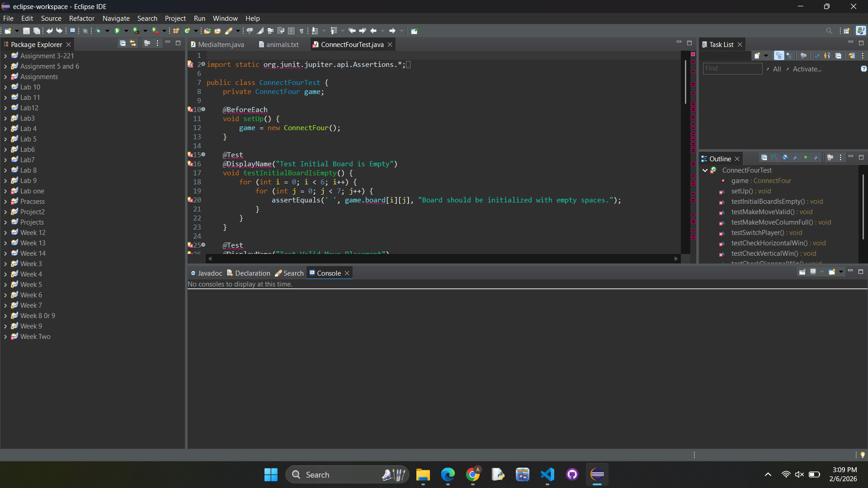Click the green Run button in toolbar
The width and height of the screenshot is (868, 488).
(117, 31)
